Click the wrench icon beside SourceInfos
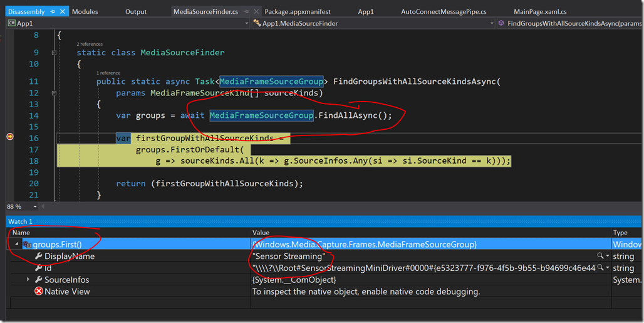Image resolution: width=644 pixels, height=323 pixels. click(39, 280)
